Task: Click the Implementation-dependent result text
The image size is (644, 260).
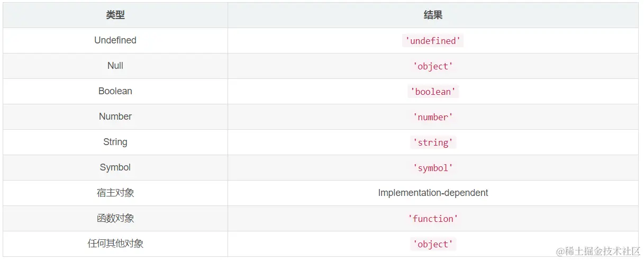Action: (433, 193)
